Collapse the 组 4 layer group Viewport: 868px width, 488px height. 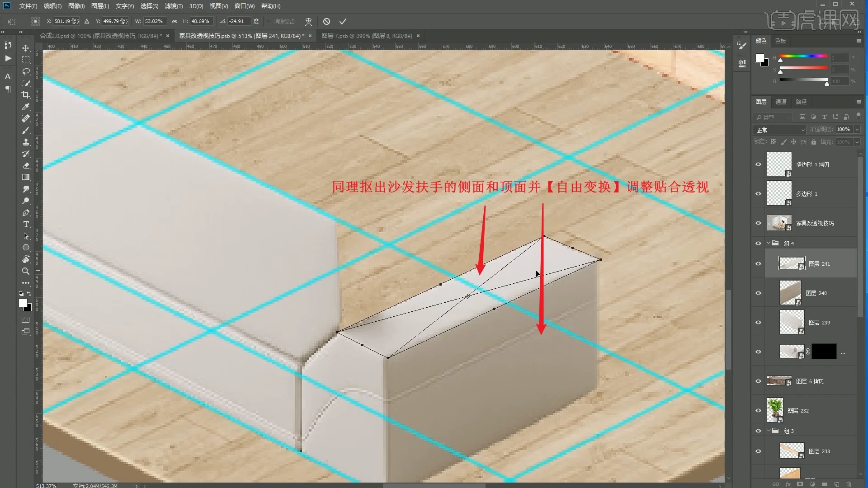click(x=769, y=243)
